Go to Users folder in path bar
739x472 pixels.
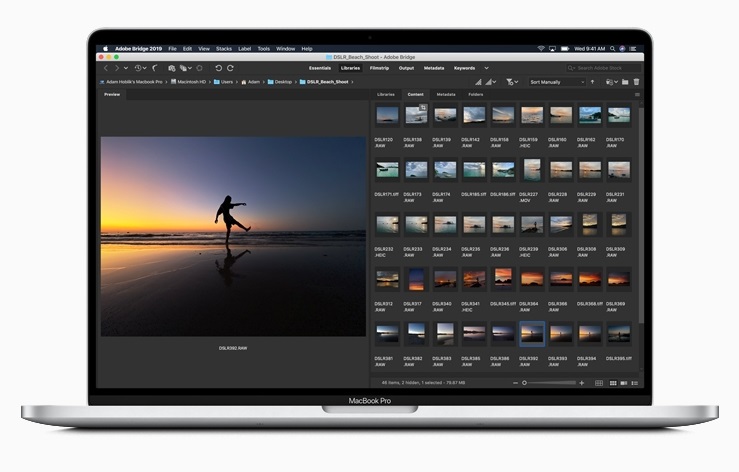coord(223,82)
